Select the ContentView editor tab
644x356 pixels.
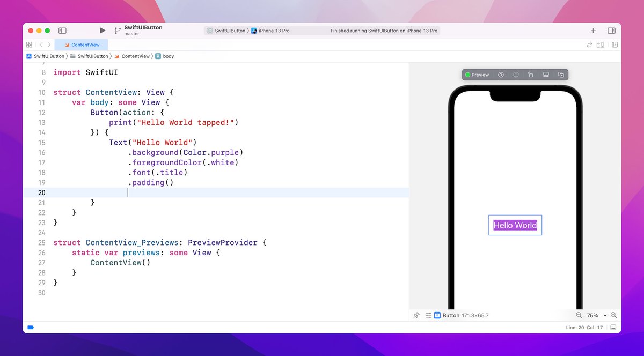point(82,44)
